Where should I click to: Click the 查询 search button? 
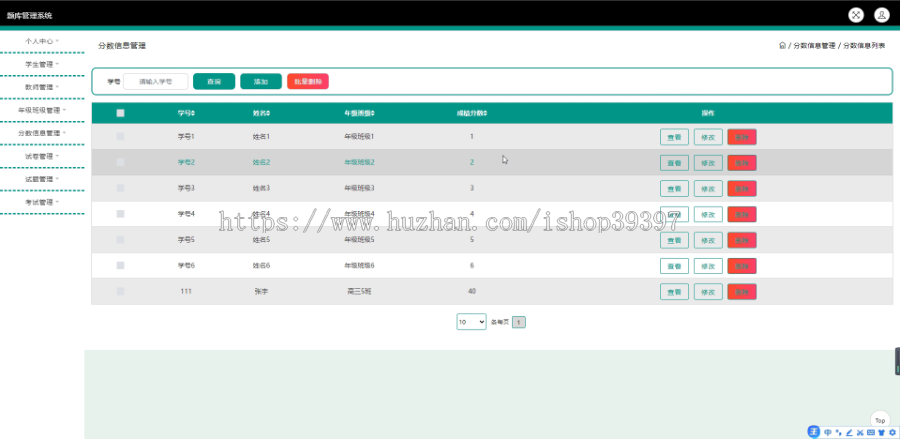point(214,81)
